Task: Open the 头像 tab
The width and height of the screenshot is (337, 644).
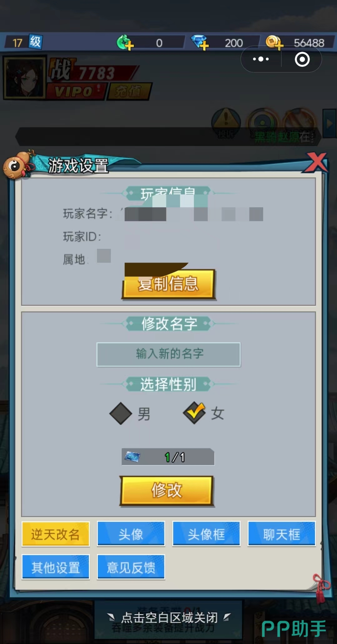Action: (131, 534)
